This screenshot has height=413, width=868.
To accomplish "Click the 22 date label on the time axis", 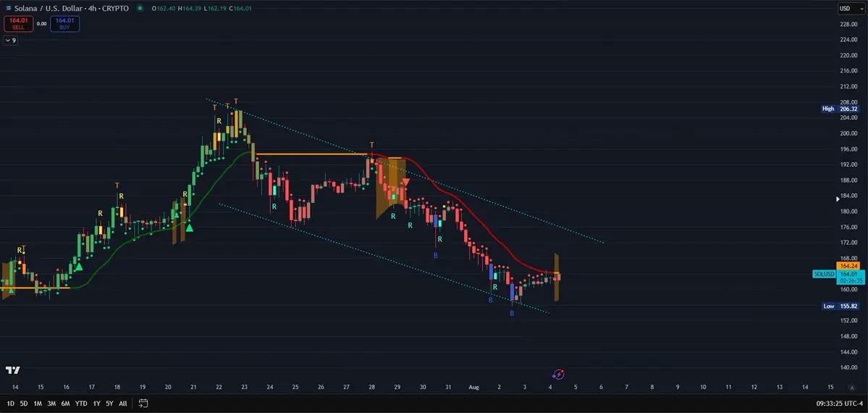I will (219, 387).
